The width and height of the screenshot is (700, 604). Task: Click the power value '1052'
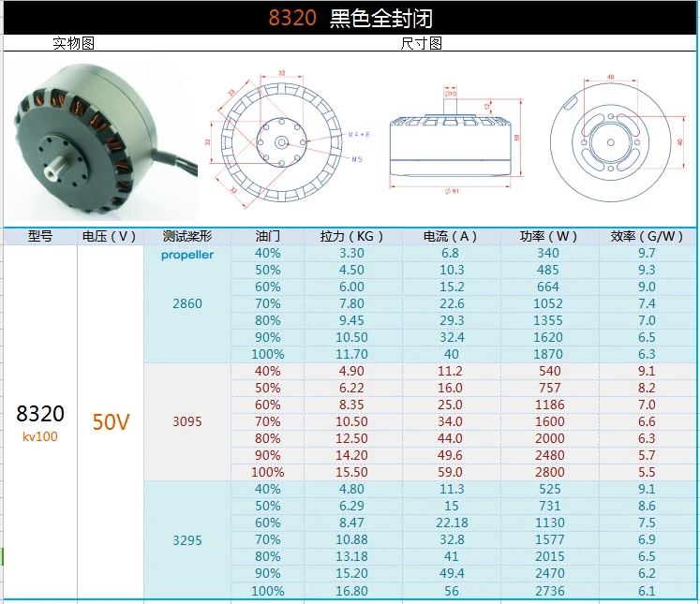[548, 303]
